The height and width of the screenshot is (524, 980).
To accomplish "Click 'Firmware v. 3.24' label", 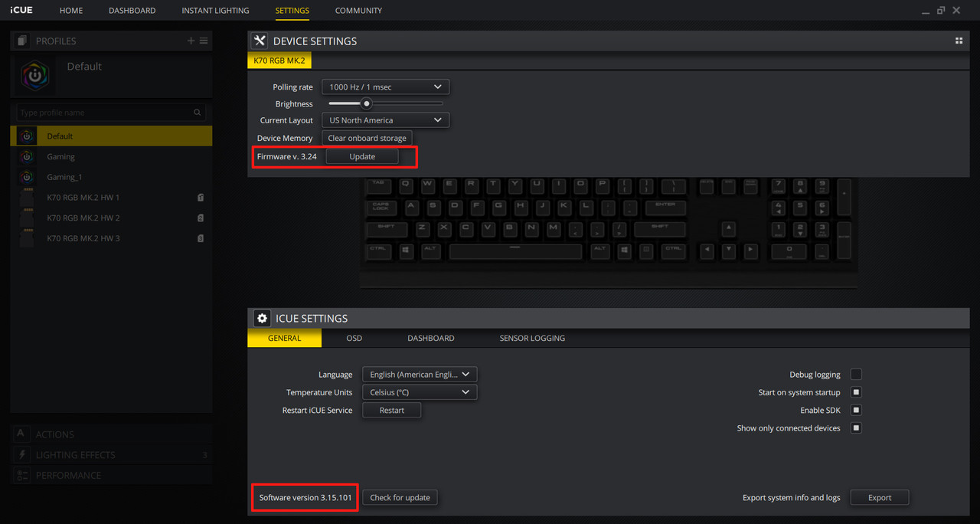I will pyautogui.click(x=287, y=156).
